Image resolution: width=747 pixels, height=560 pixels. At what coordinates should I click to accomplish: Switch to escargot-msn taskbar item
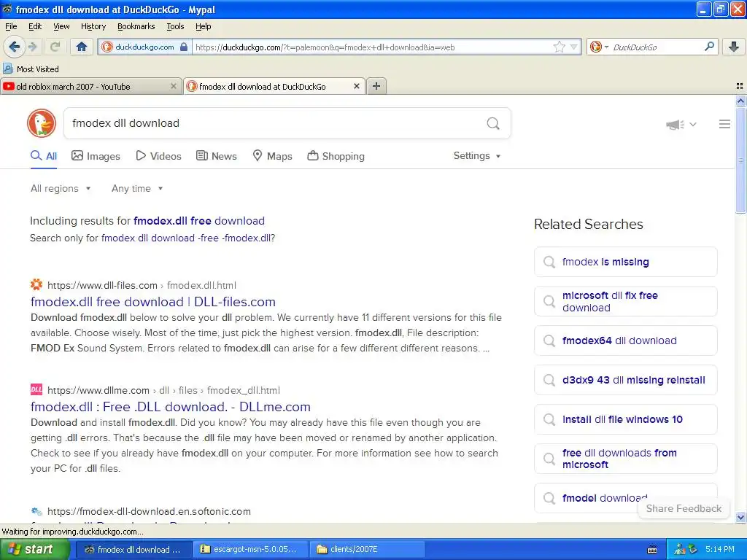251,550
